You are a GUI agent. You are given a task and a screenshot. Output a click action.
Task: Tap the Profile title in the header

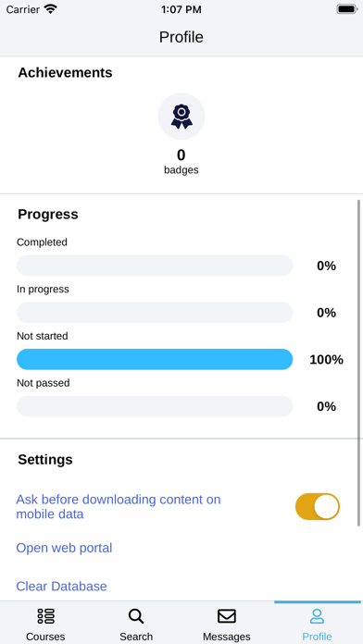pyautogui.click(x=181, y=37)
